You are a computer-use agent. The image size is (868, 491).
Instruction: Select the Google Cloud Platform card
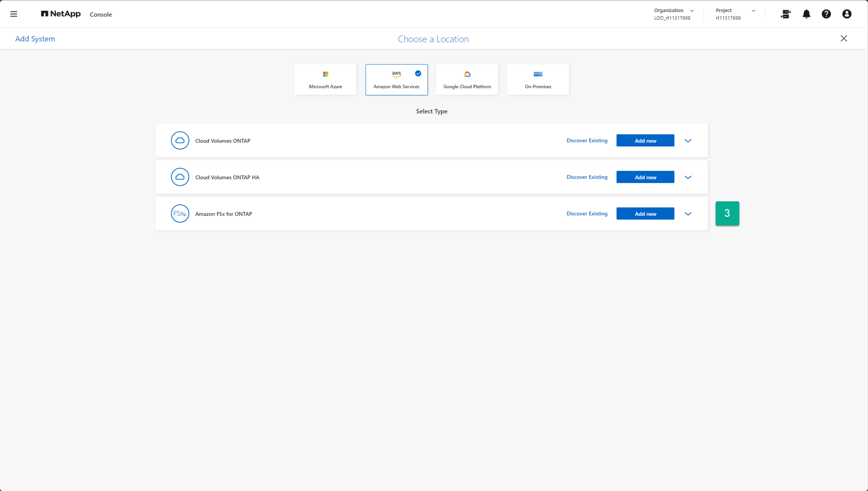click(x=467, y=79)
